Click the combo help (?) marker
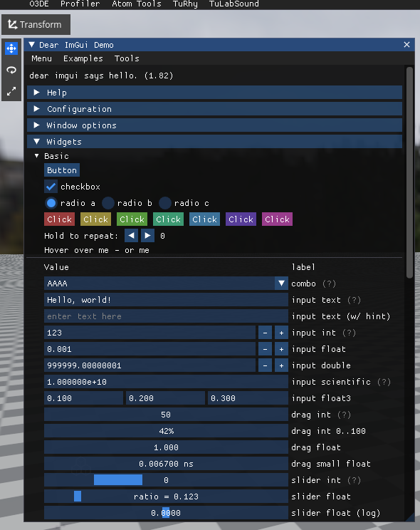The image size is (420, 530). point(329,284)
